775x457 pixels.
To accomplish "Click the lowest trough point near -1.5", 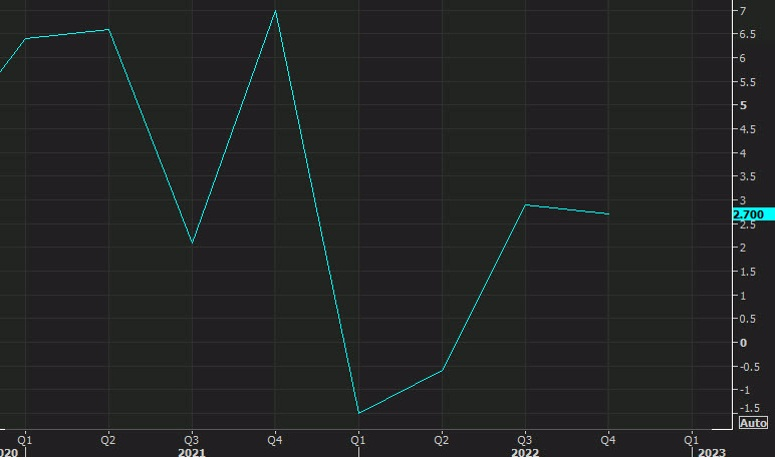I will click(x=358, y=413).
